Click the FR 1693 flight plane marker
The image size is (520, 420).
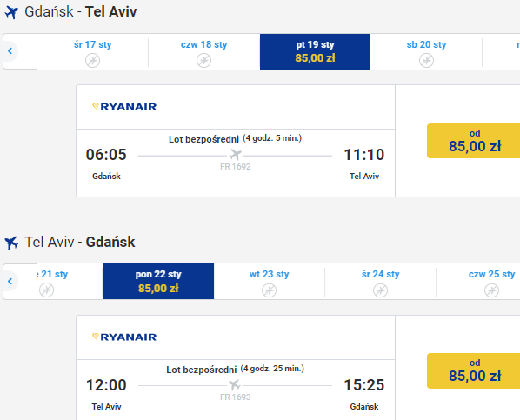[x=235, y=385]
